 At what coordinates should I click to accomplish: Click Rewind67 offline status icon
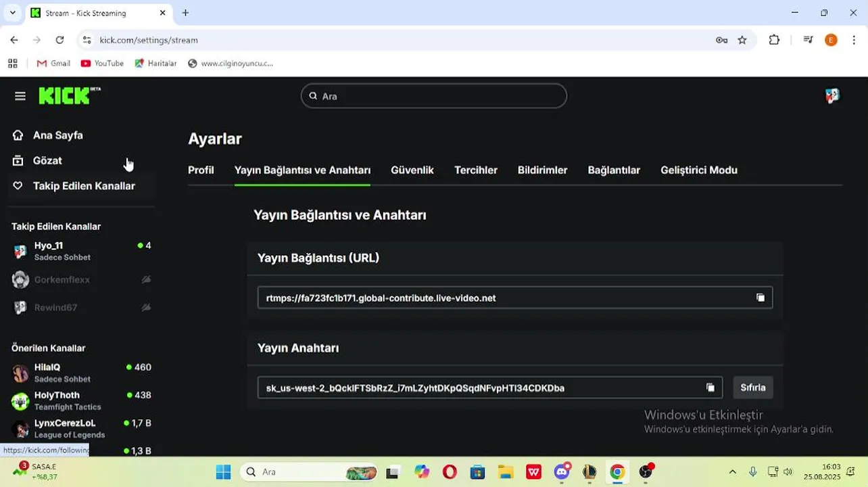click(146, 307)
